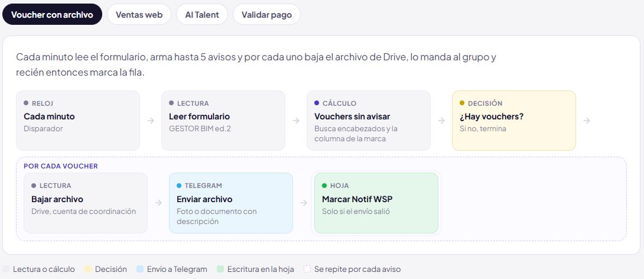Click the purple dot beside CÁLCULO

pyautogui.click(x=317, y=103)
